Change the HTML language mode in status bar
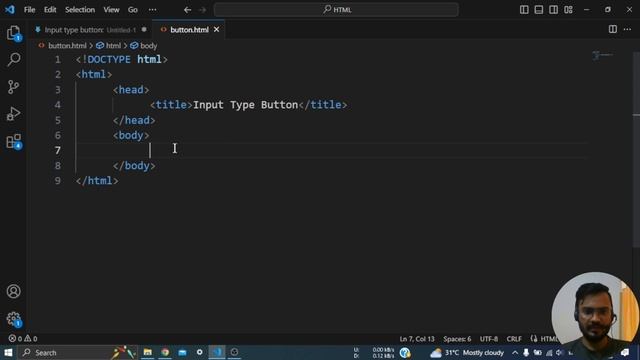This screenshot has height=360, width=640. [549, 339]
